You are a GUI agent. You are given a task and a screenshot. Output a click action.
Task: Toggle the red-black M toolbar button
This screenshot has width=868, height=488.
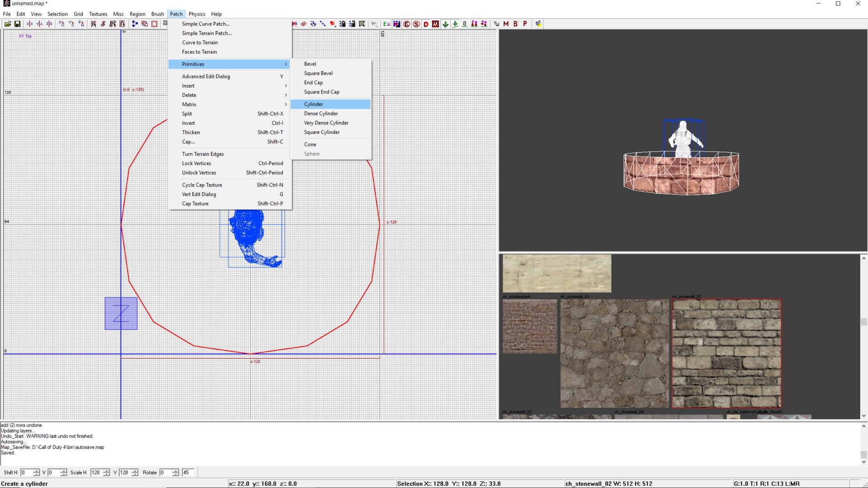(435, 24)
